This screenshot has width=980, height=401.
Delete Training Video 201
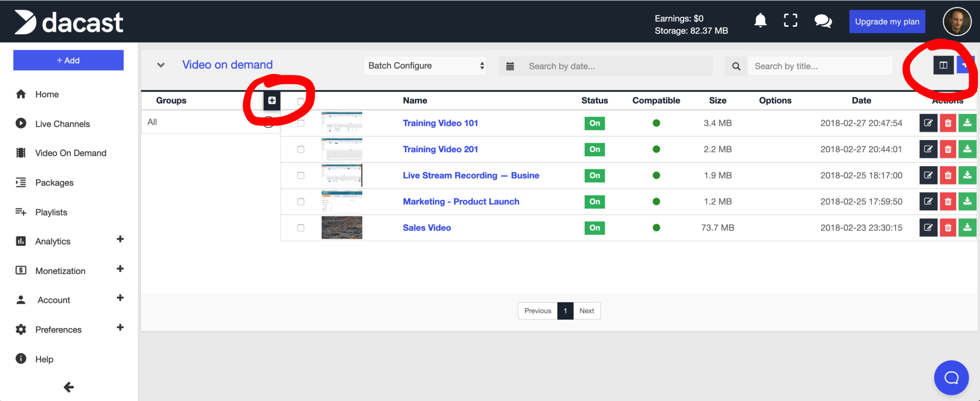(948, 149)
